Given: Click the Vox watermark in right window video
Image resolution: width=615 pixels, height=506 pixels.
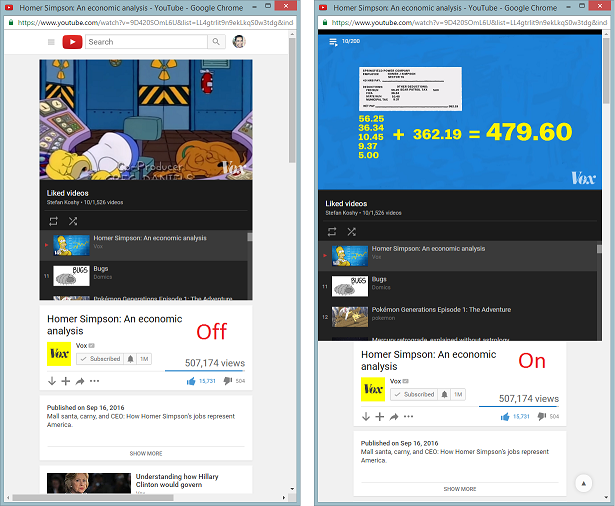Looking at the screenshot, I should (x=583, y=178).
